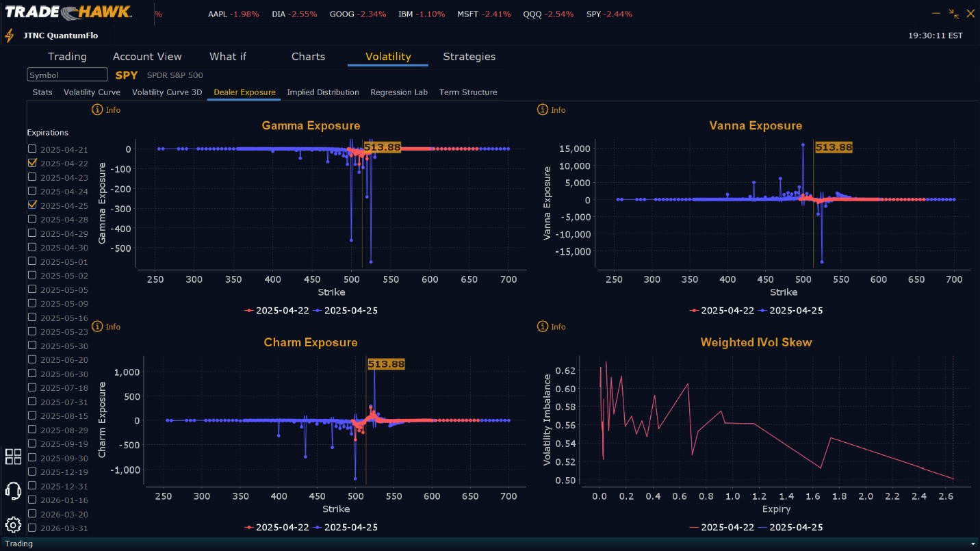Open the Charts tab

[x=308, y=57]
